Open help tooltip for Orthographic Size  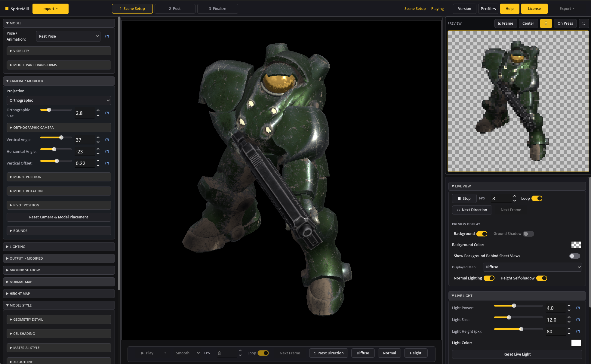(107, 113)
